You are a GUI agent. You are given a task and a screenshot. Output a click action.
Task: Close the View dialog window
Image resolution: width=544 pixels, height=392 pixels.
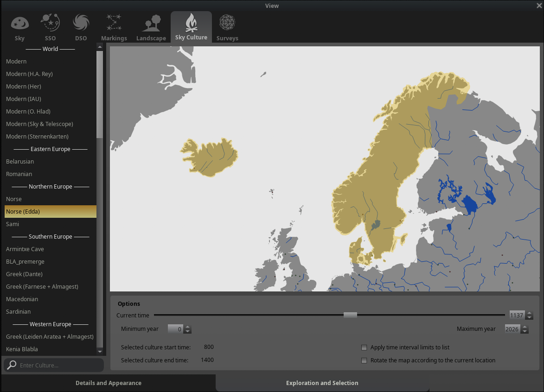pyautogui.click(x=539, y=6)
